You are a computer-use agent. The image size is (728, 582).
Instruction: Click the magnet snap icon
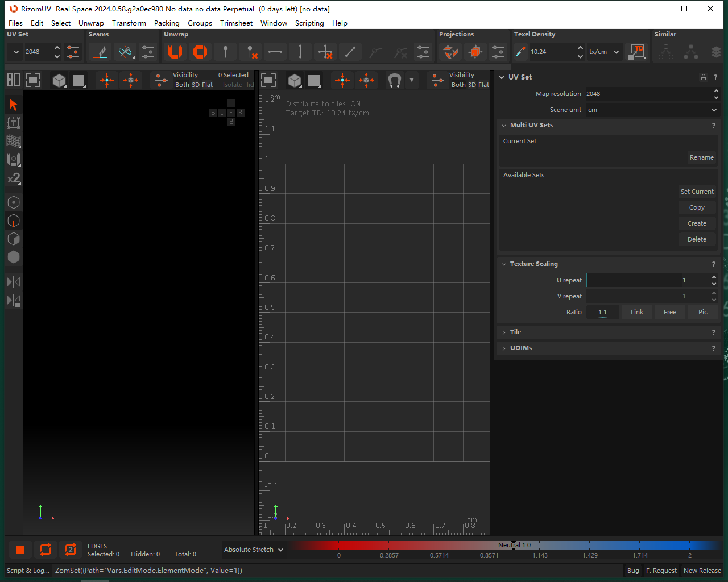[x=394, y=80]
